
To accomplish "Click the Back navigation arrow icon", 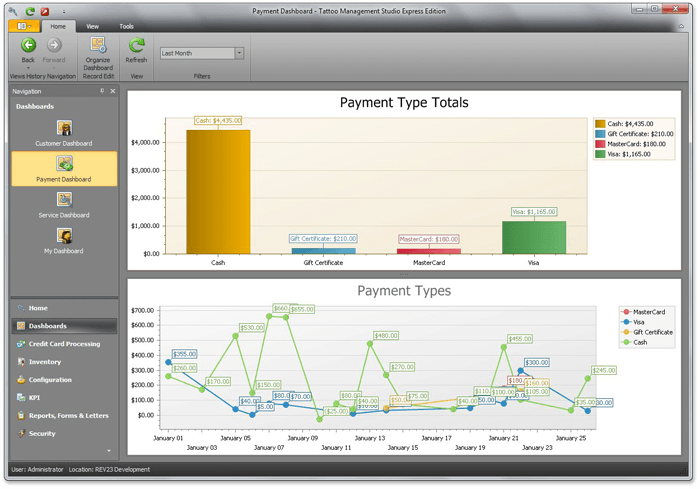I will tap(28, 45).
